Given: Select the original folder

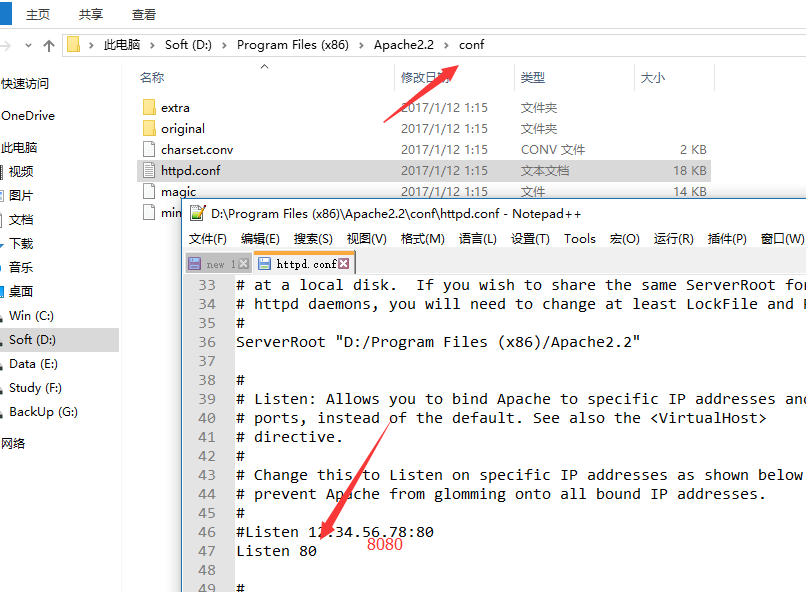Looking at the screenshot, I should [x=182, y=129].
